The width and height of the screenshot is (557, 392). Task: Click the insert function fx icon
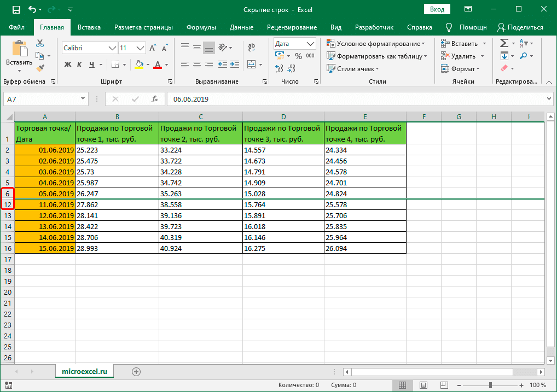click(x=155, y=99)
